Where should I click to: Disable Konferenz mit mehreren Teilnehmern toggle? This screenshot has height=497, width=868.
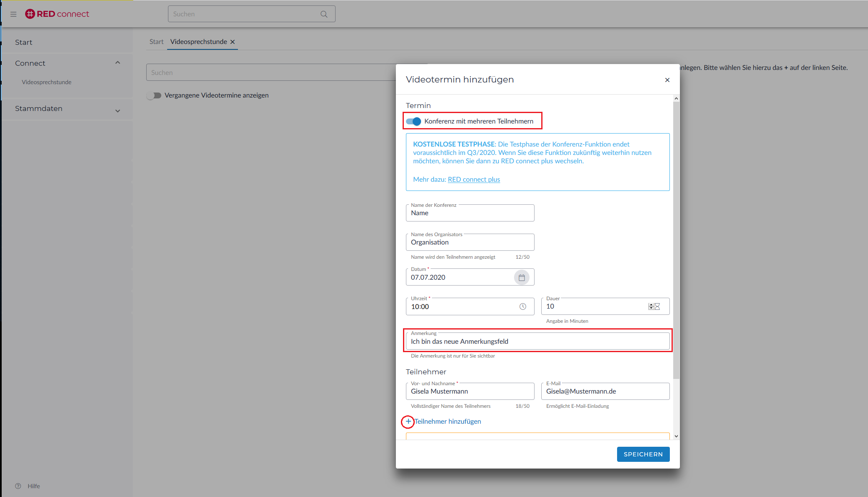coord(413,121)
